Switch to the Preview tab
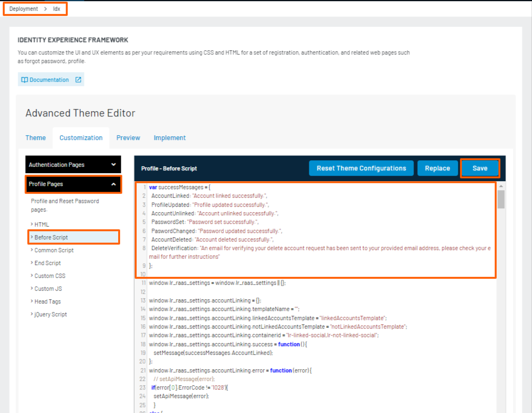This screenshot has height=413, width=532. [x=128, y=138]
